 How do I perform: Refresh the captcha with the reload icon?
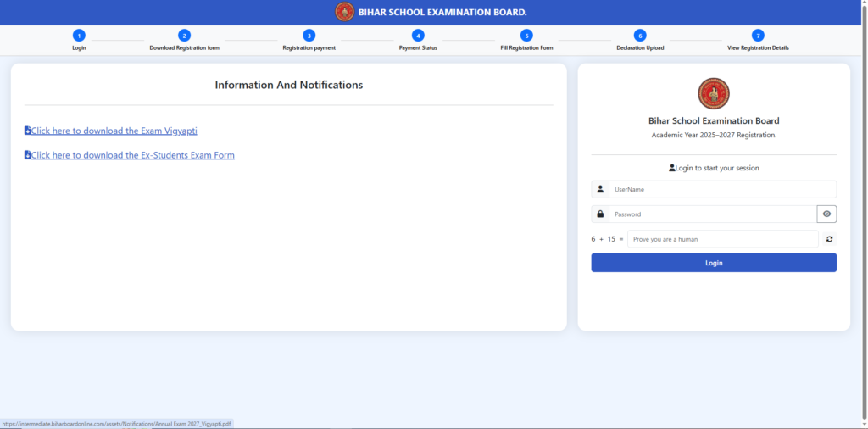click(829, 239)
